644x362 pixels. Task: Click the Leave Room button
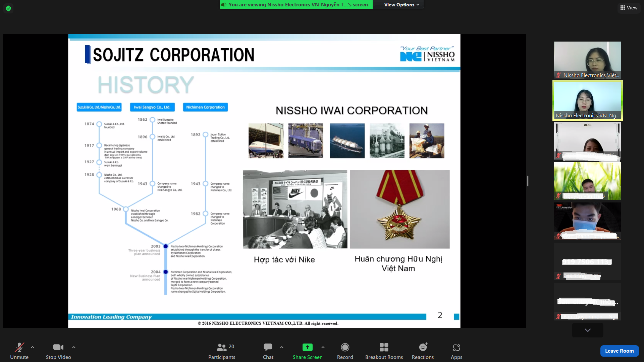(x=619, y=351)
